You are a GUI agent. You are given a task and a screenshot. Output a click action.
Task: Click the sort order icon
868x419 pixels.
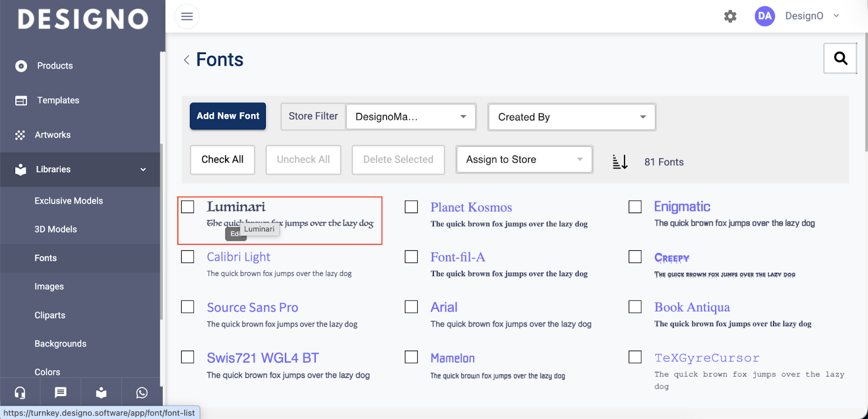(620, 162)
